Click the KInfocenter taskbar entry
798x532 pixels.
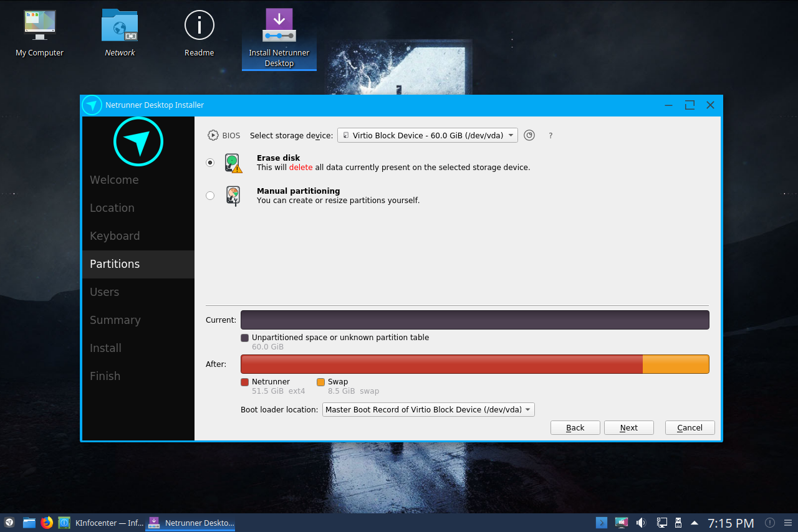[102, 523]
